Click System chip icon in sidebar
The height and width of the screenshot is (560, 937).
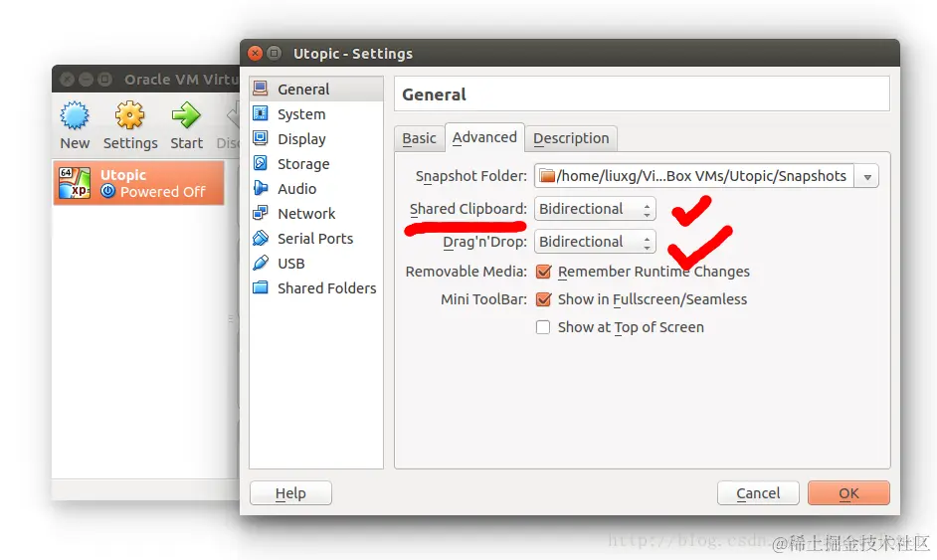pyautogui.click(x=260, y=113)
